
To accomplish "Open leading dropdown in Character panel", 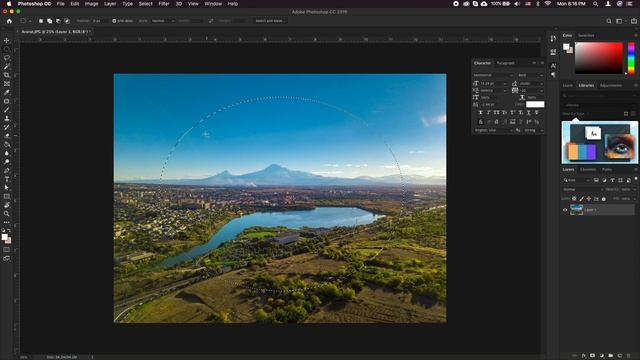I will coord(531,83).
